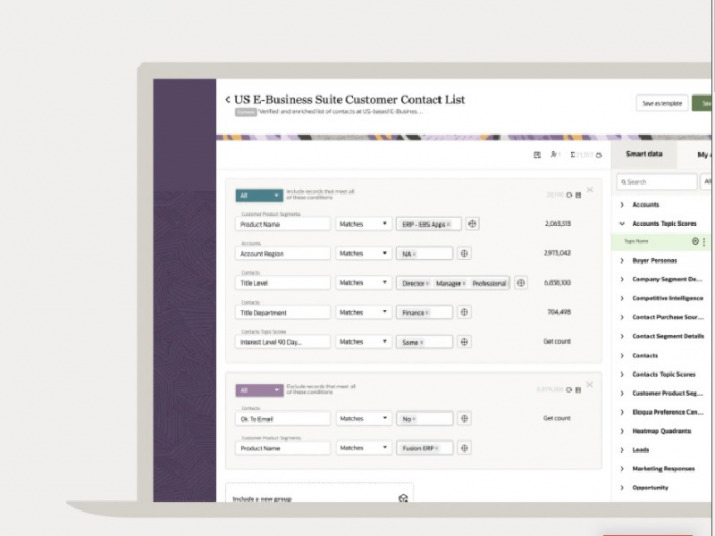The height and width of the screenshot is (536, 715).
Task: Open the All dropdown of the include group
Action: pyautogui.click(x=259, y=195)
